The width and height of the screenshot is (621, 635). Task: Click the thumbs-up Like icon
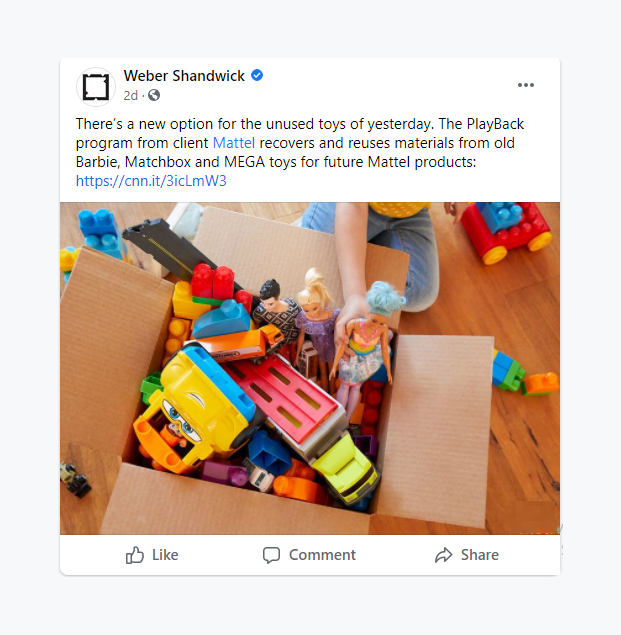pyautogui.click(x=134, y=555)
